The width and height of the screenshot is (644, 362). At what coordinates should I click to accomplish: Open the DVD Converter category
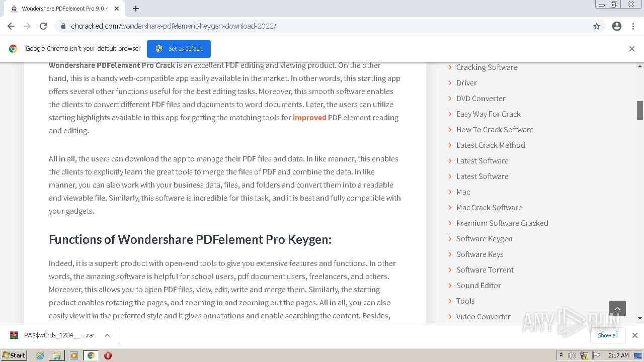pos(481,99)
